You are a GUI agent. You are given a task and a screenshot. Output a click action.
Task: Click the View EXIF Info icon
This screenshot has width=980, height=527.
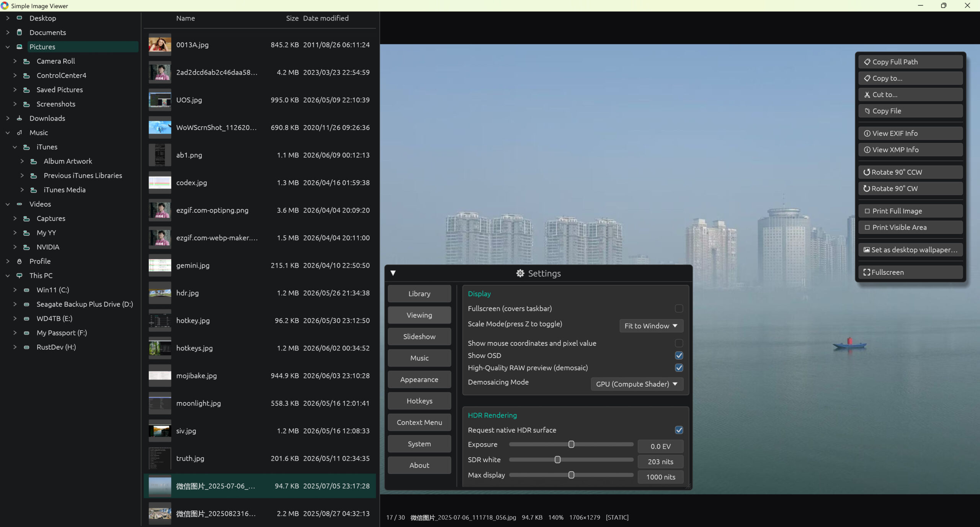[x=867, y=133]
